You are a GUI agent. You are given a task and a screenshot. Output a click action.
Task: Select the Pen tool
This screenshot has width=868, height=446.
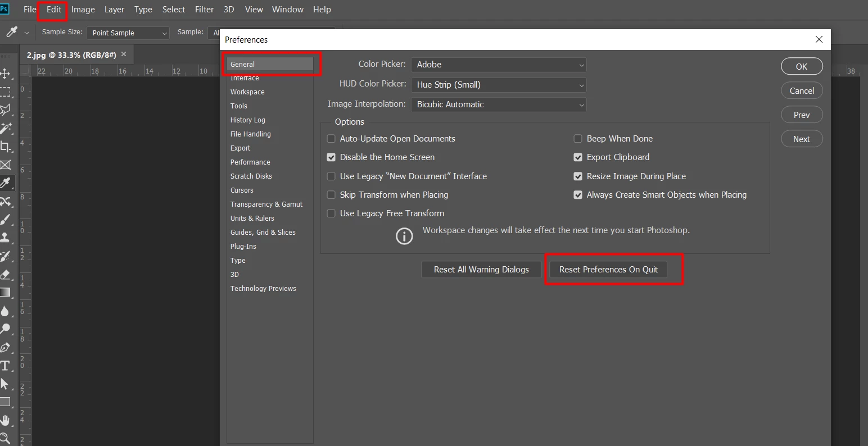click(x=6, y=347)
